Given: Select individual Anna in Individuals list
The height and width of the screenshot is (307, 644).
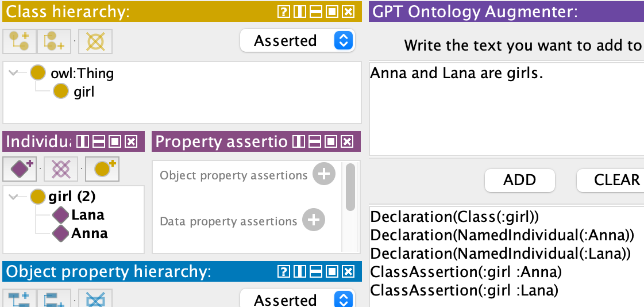Looking at the screenshot, I should tap(89, 233).
